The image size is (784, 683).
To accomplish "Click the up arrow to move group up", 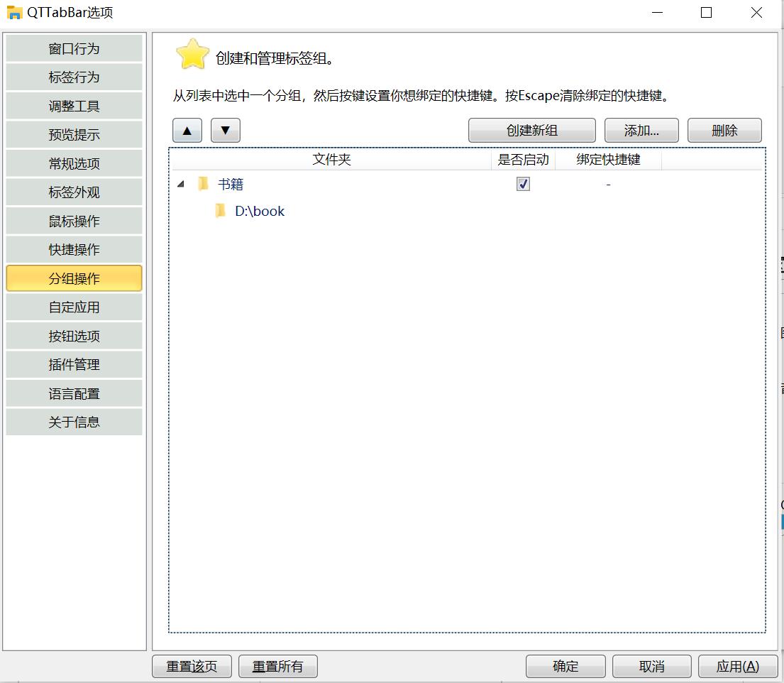I will pos(187,130).
